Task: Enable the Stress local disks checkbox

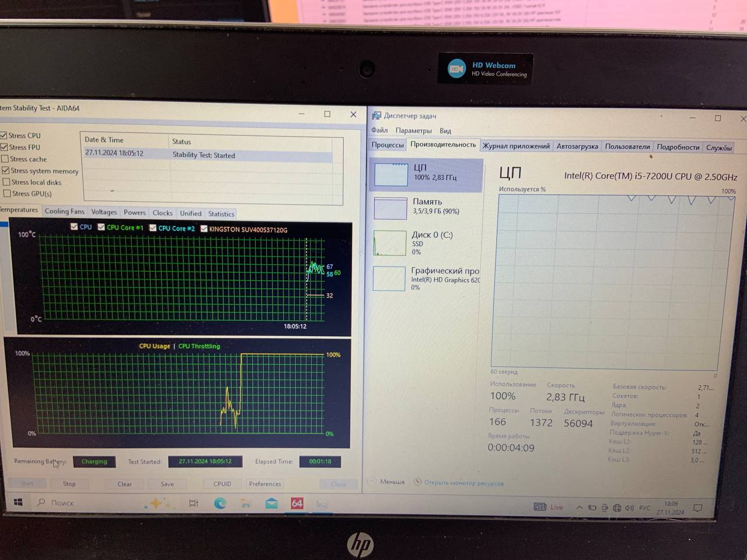Action: (6, 182)
